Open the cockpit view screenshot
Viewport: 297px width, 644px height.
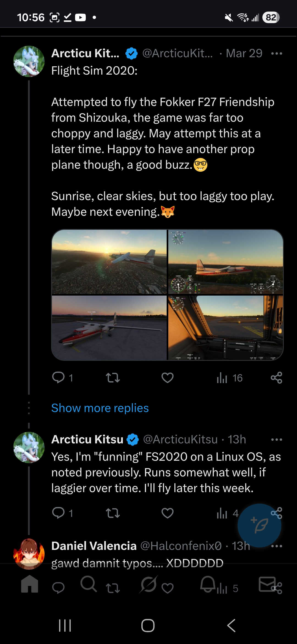226,328
